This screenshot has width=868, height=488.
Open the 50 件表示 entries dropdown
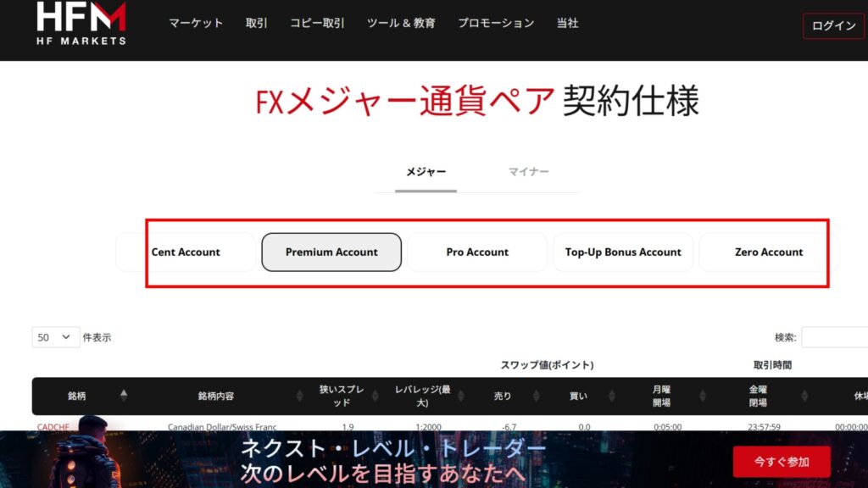56,337
